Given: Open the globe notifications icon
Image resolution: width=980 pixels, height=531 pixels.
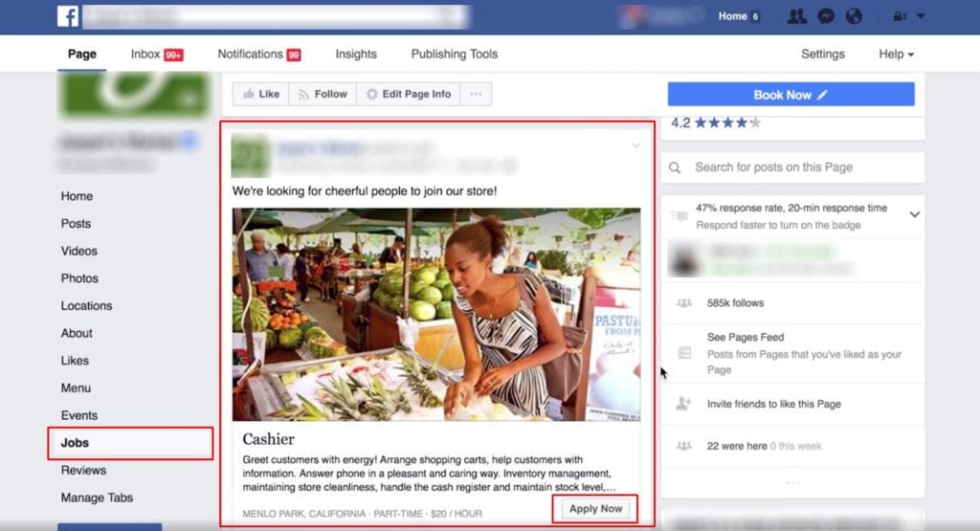Looking at the screenshot, I should pyautogui.click(x=854, y=16).
